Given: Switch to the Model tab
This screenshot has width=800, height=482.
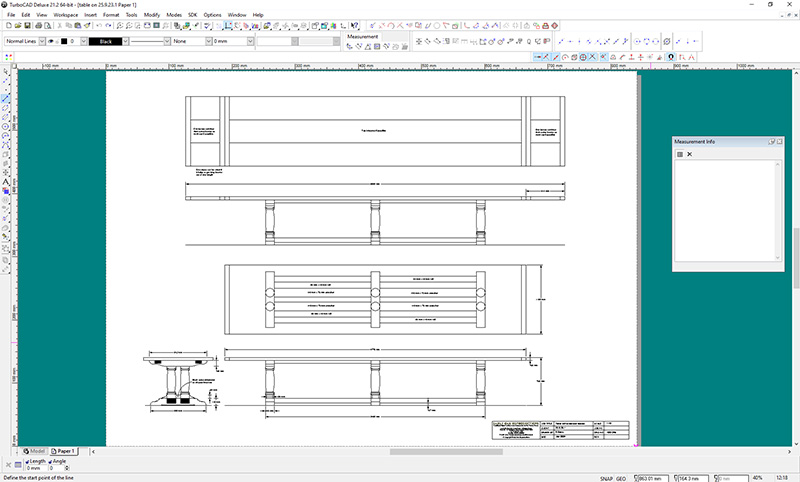Looking at the screenshot, I should point(35,452).
